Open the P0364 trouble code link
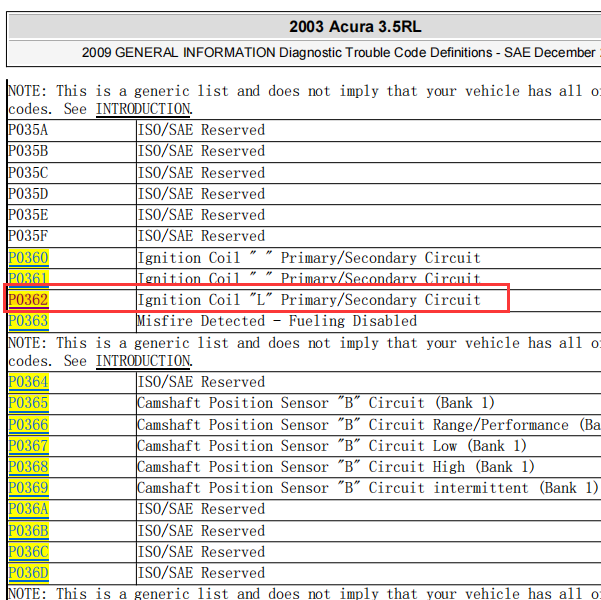Viewport: 601px width, 600px height. 29,382
